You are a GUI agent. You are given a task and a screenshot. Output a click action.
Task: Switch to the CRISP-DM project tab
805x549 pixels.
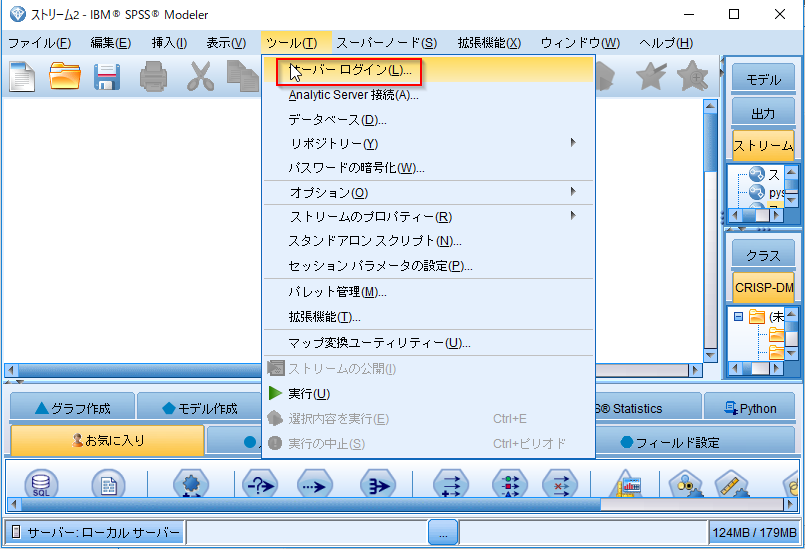pyautogui.click(x=763, y=287)
